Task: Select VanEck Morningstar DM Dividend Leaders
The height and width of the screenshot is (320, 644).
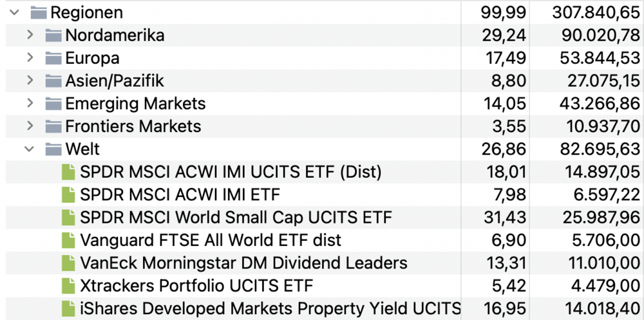Action: pyautogui.click(x=243, y=263)
